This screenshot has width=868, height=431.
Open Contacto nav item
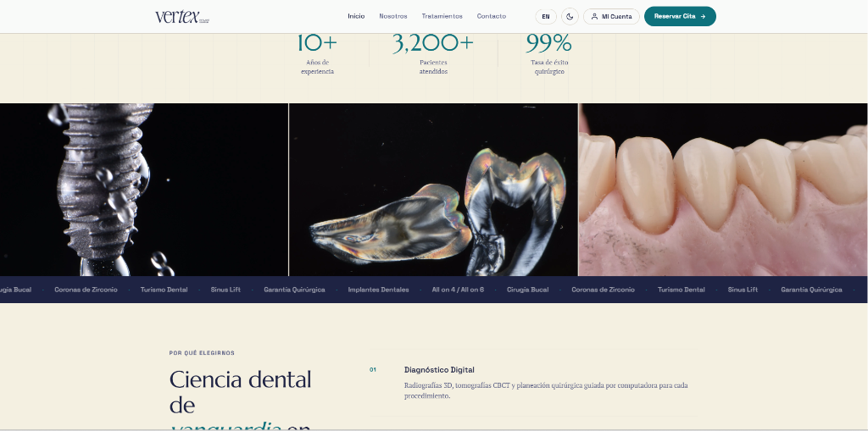coord(492,17)
